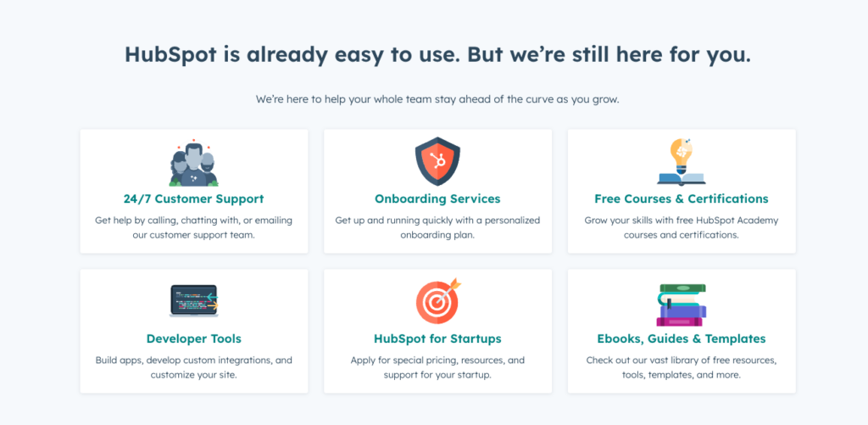The image size is (868, 425).
Task: Click the customer support card description text
Action: click(194, 227)
